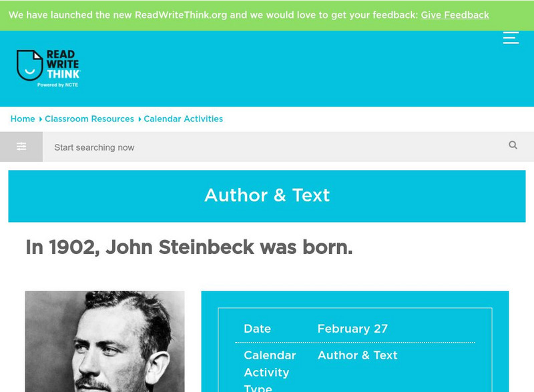
Task: Click the Author & Text banner heading
Action: [x=267, y=195]
